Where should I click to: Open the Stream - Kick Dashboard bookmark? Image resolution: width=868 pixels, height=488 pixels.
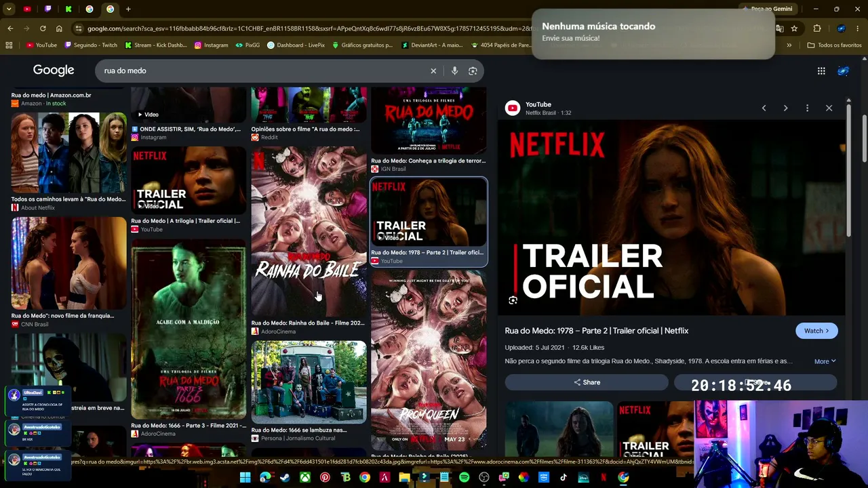pyautogui.click(x=156, y=45)
